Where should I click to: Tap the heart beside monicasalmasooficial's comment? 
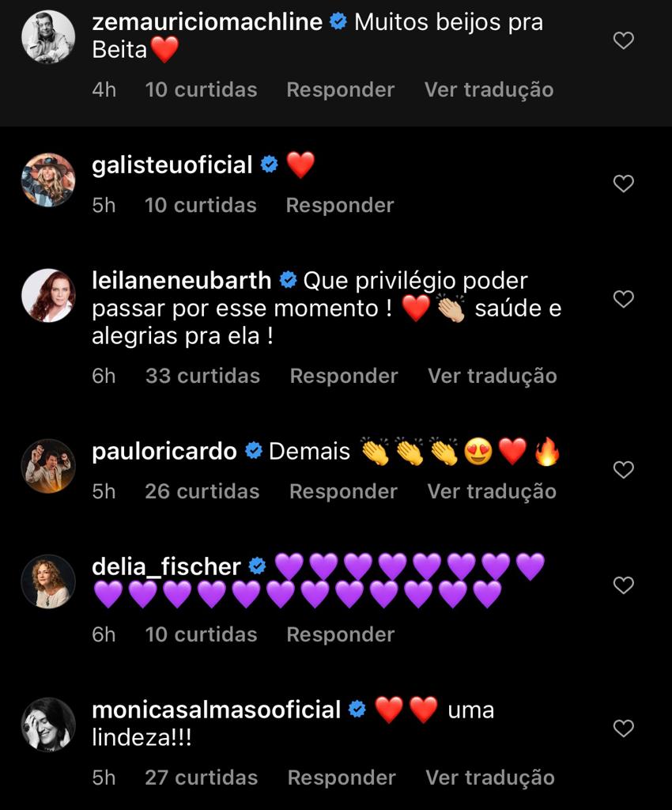point(624,728)
